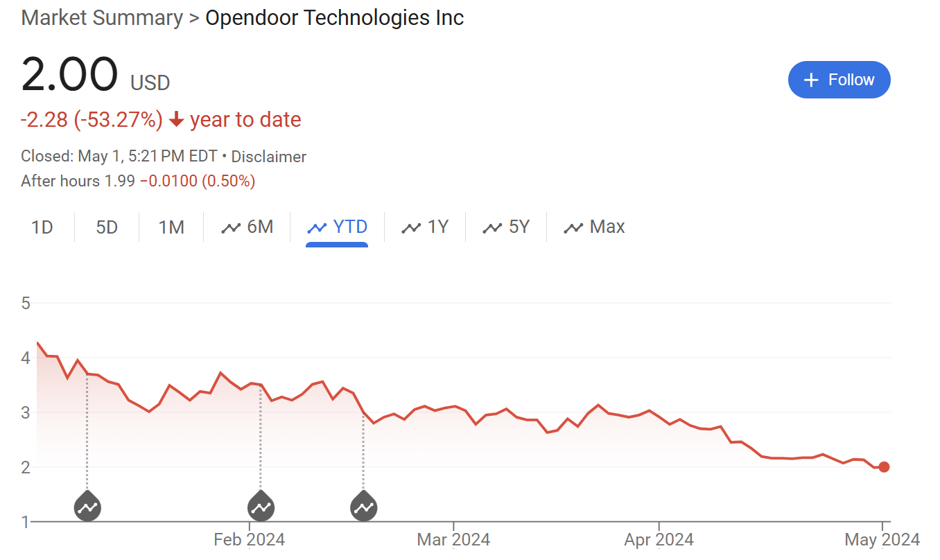Click the trend icon beside 5Y
940x560 pixels.
492,227
